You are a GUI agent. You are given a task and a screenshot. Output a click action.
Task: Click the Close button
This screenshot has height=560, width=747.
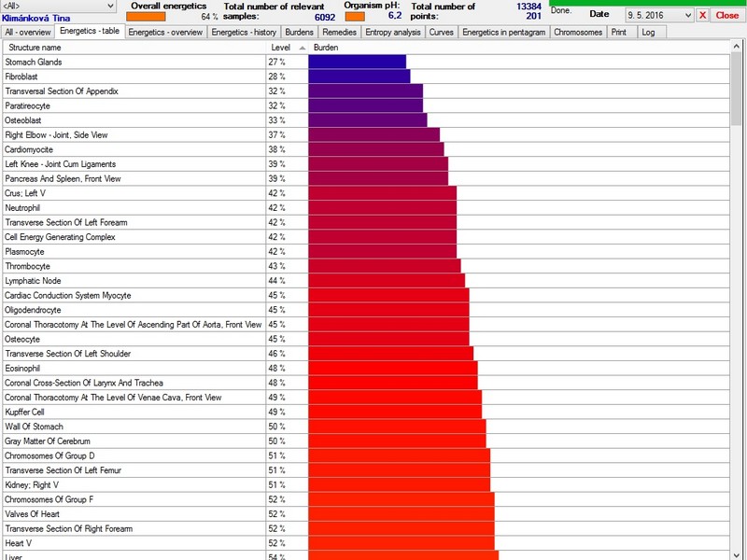click(x=726, y=15)
